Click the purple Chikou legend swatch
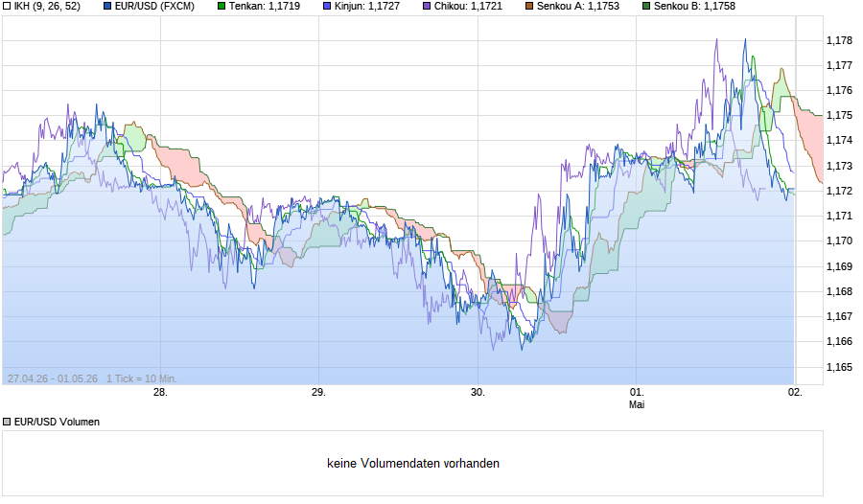863x504 pixels. 427,6
